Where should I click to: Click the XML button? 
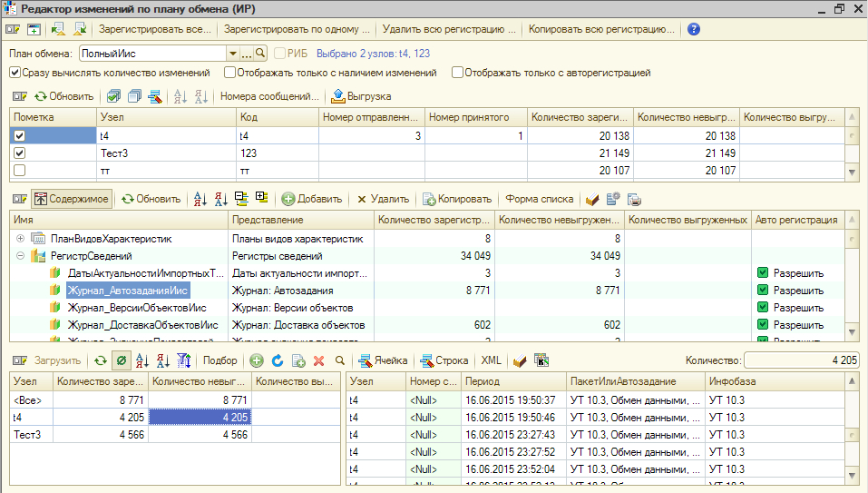[x=491, y=360]
